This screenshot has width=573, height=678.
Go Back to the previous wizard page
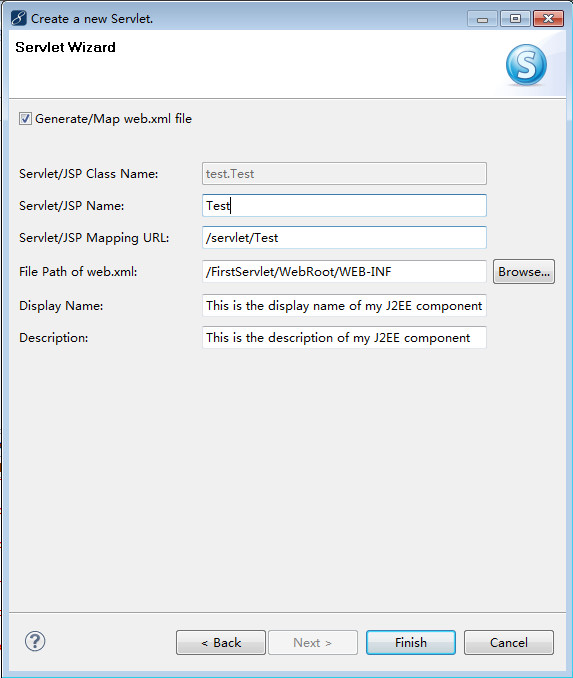coord(221,643)
